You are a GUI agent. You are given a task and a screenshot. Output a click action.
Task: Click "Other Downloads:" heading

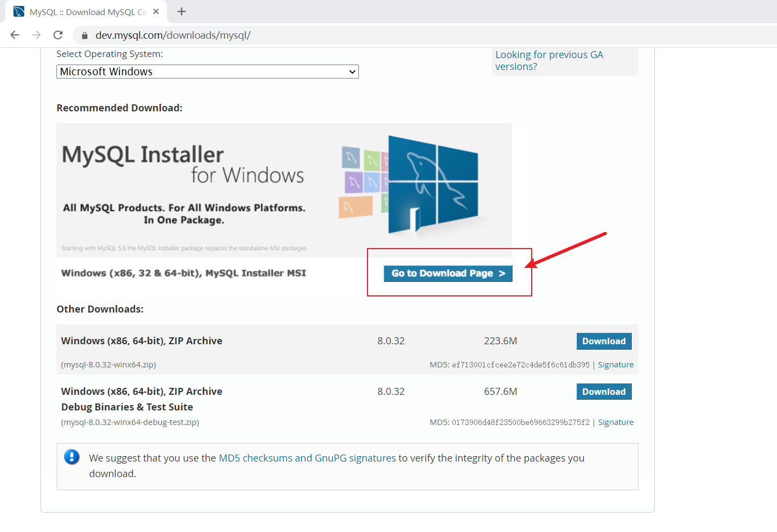[100, 309]
